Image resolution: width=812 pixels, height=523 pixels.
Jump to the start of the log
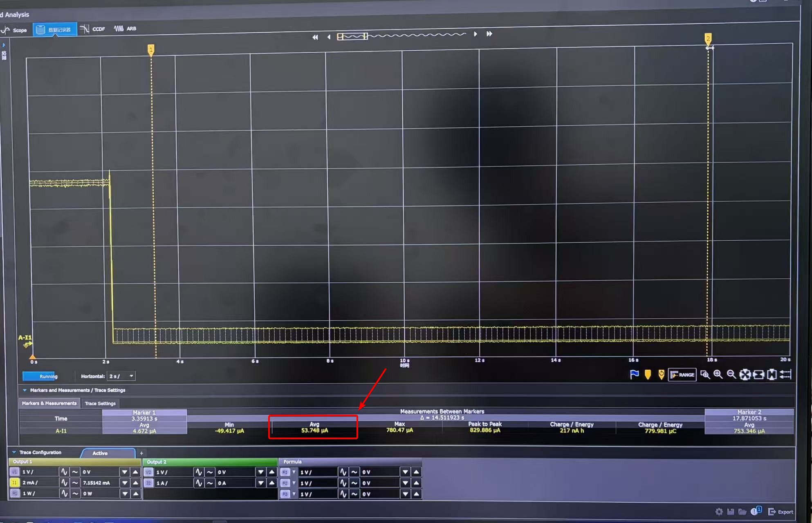(315, 37)
